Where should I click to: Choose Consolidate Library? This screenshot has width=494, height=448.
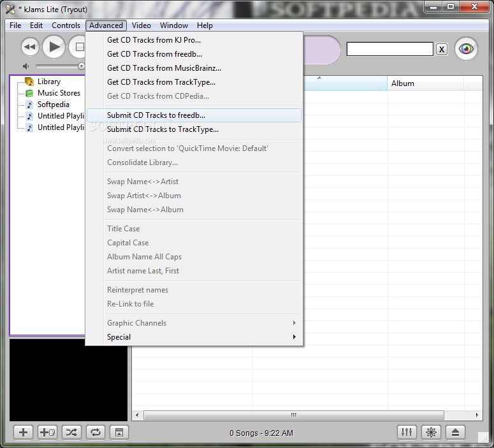click(194, 163)
